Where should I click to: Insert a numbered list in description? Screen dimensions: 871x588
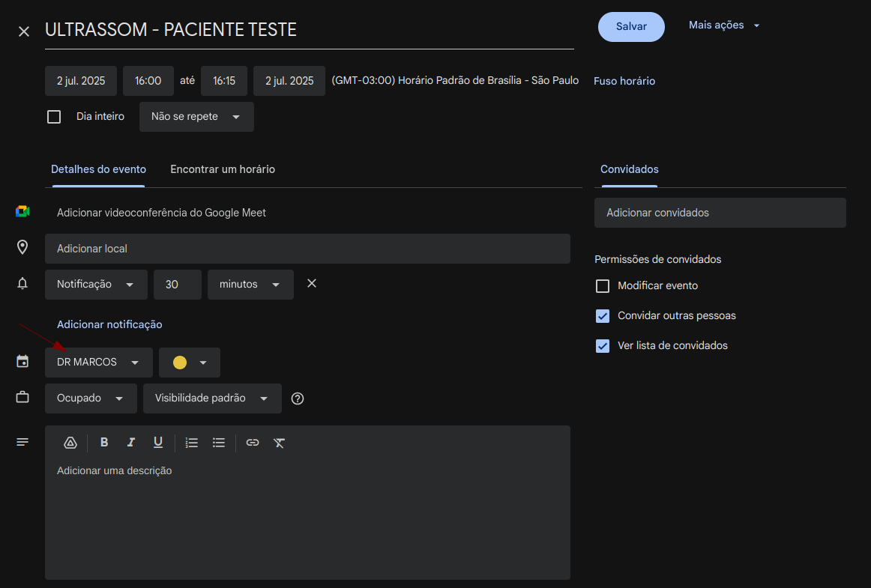pos(192,443)
